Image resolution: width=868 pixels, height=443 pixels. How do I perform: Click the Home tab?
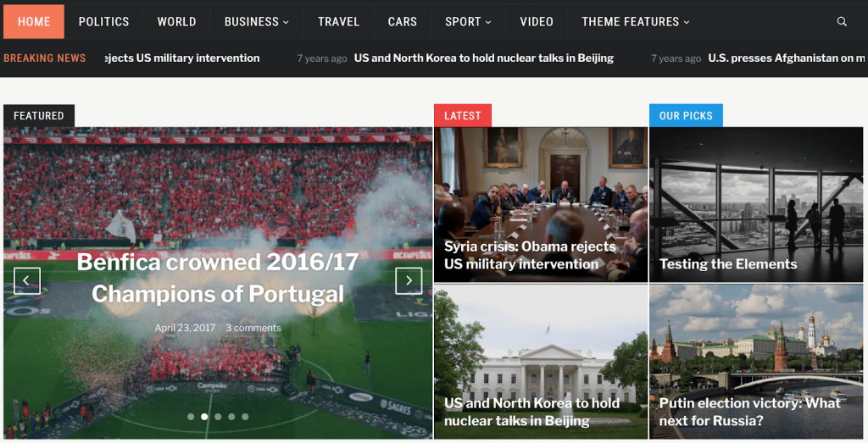click(34, 21)
